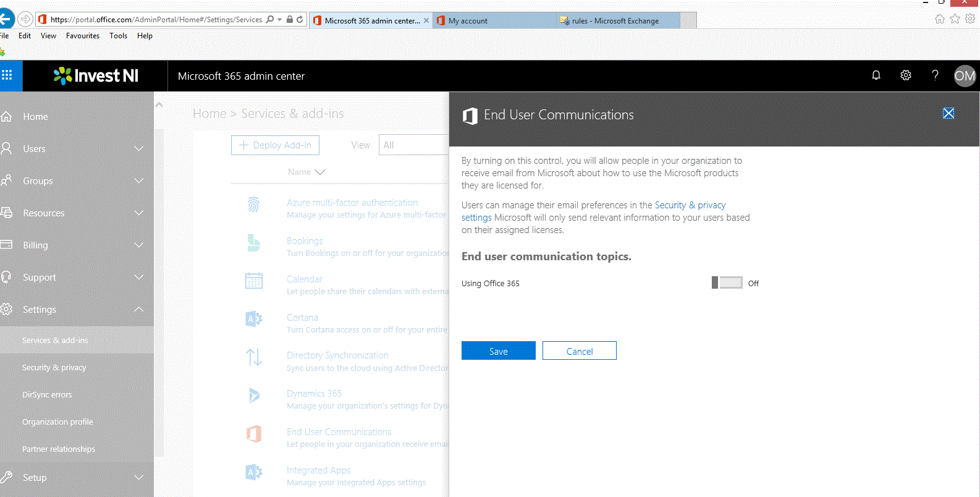
Task: Open settings gear in admin center header
Action: pos(906,75)
